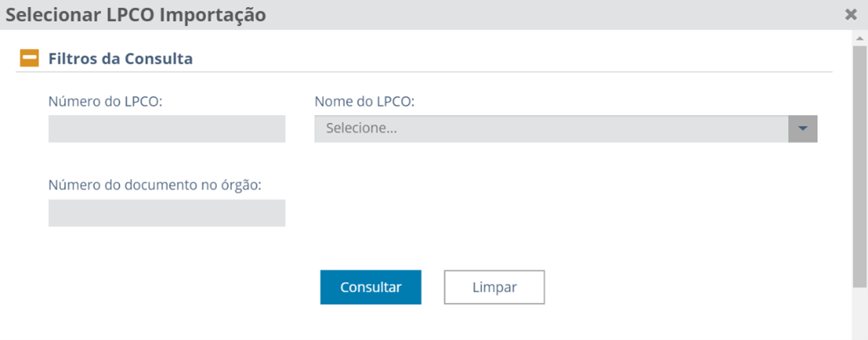Collapse filters using the orange minus icon

click(x=29, y=58)
